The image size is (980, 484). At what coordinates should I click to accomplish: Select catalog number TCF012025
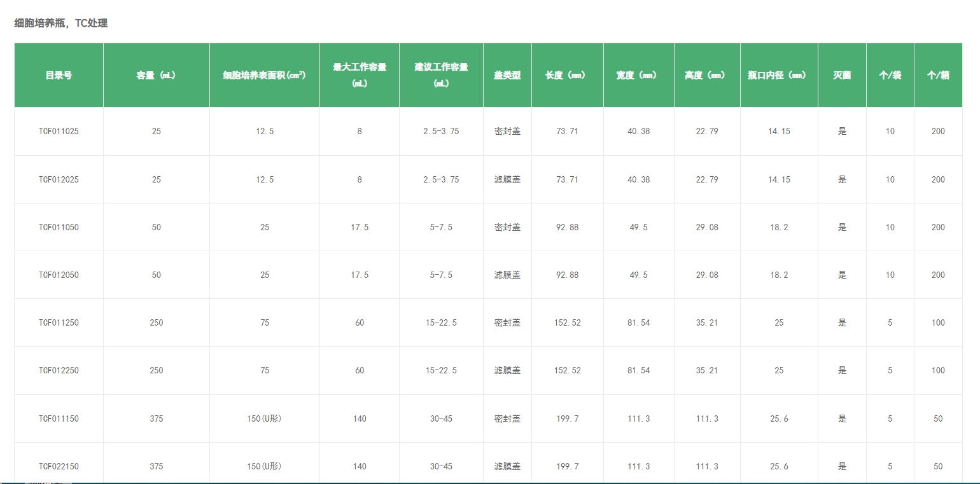(x=59, y=180)
